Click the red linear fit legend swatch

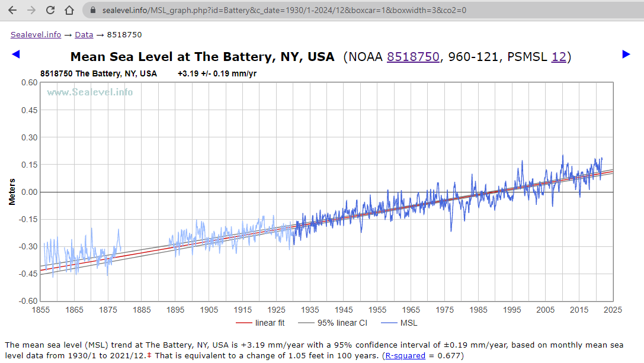pyautogui.click(x=244, y=323)
